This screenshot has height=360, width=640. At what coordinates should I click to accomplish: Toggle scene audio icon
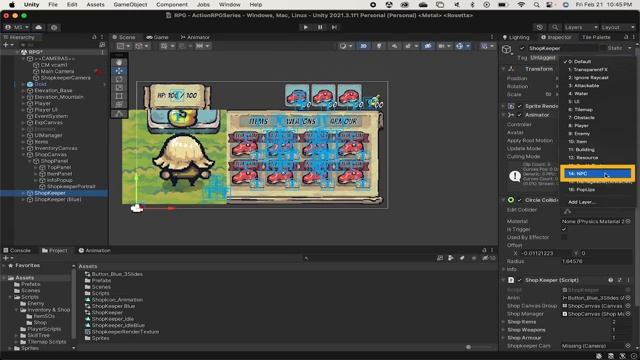click(x=394, y=46)
